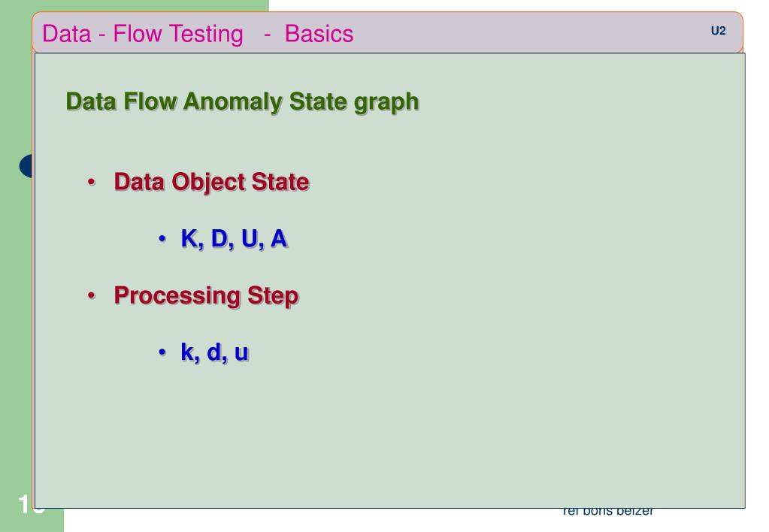
Task: Click the blue bullet dot before "k, d, u"
Action: pyautogui.click(x=162, y=354)
